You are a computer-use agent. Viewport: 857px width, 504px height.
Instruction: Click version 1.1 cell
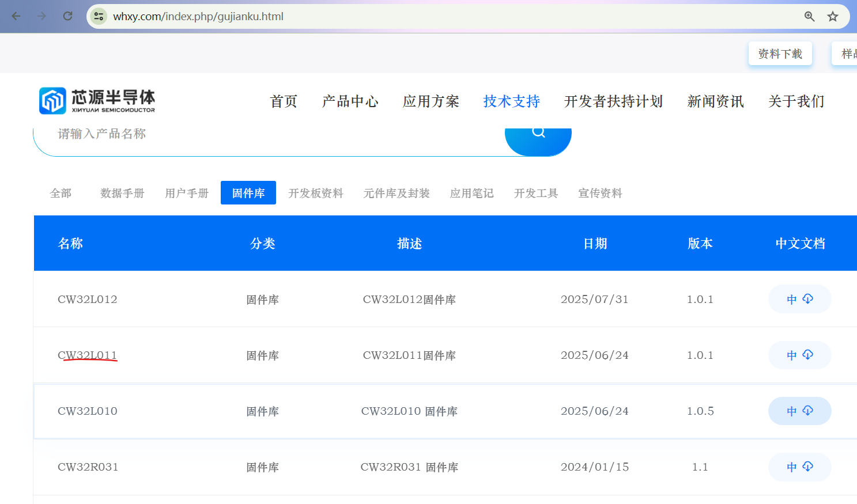(x=700, y=467)
